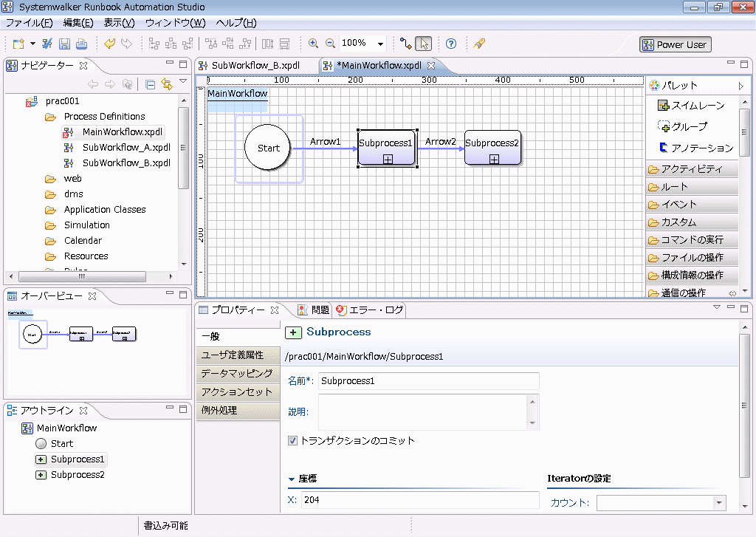Collapse the palette with its arrow
The image size is (756, 537).
tap(741, 86)
